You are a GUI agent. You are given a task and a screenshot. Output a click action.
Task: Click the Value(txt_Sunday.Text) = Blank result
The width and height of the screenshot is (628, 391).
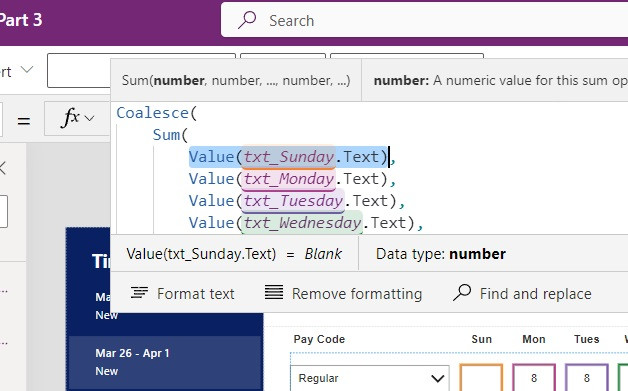(x=234, y=254)
